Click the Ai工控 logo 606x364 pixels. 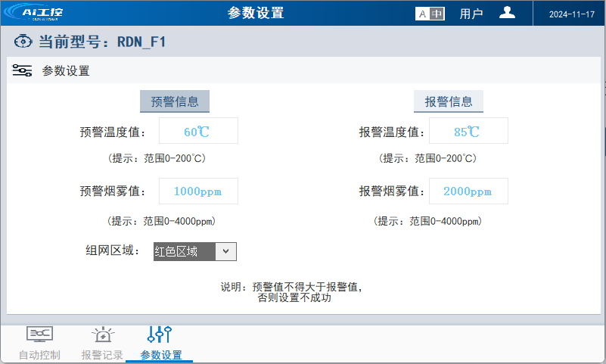pos(33,12)
